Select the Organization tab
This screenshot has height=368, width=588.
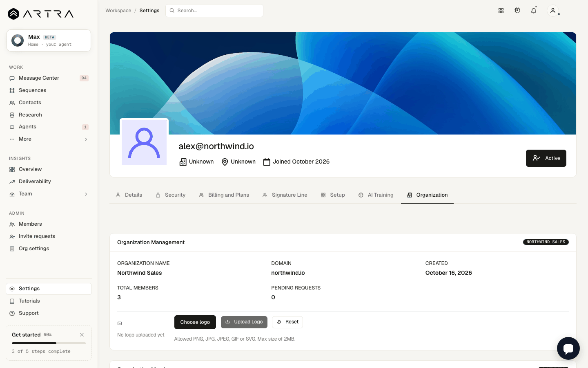[428, 195]
